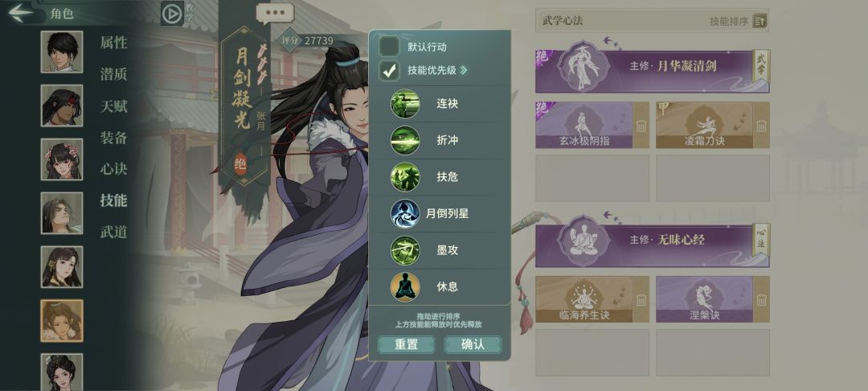Switch to the 属性 tab
This screenshot has width=868, height=391.
pos(113,43)
